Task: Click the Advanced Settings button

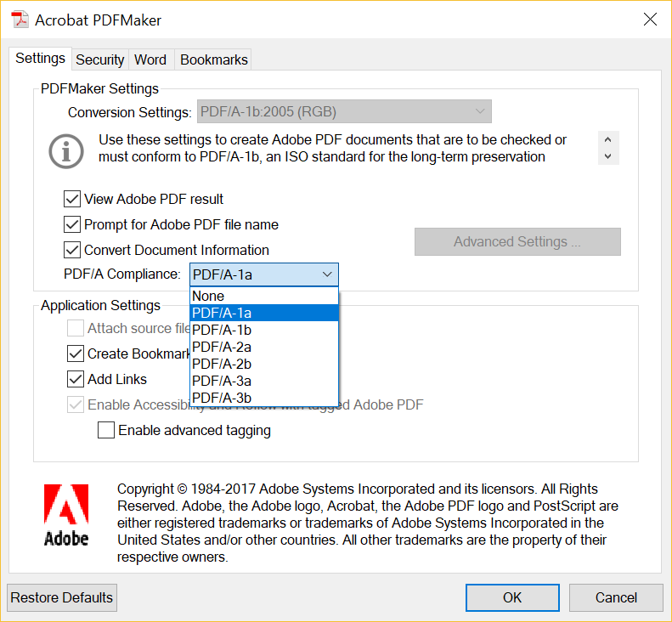Action: (x=517, y=242)
